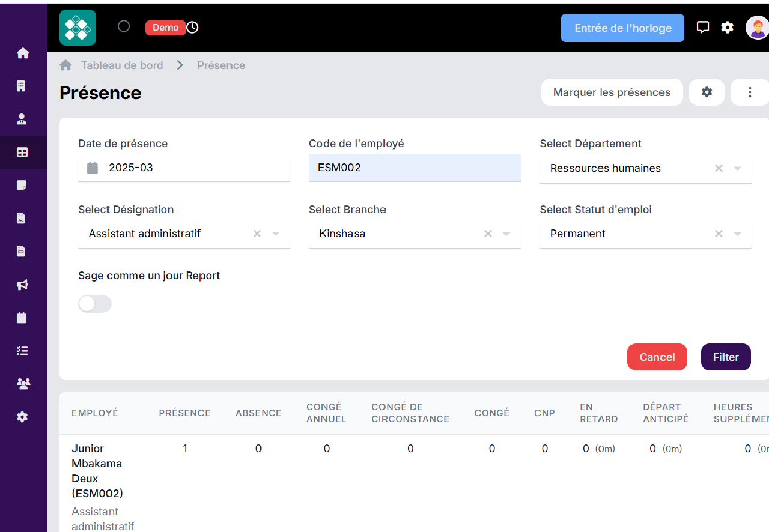Open the calendar/holidays icon in the sidebar
The height and width of the screenshot is (532, 769).
pos(23,318)
